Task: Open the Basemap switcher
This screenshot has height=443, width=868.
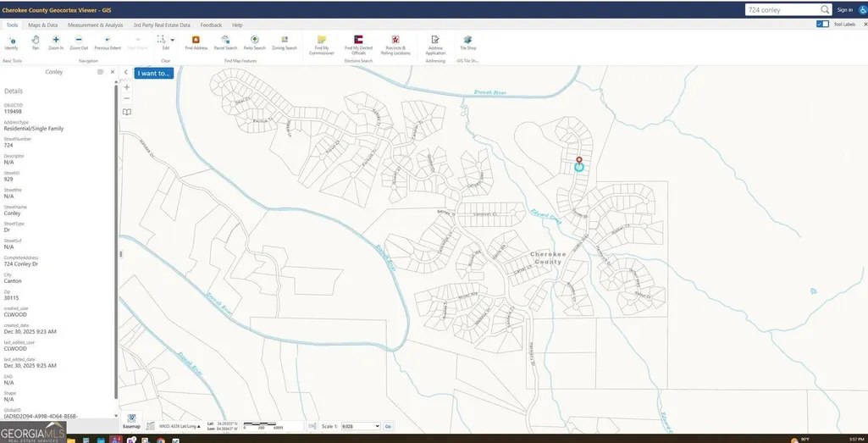Action: [131, 422]
